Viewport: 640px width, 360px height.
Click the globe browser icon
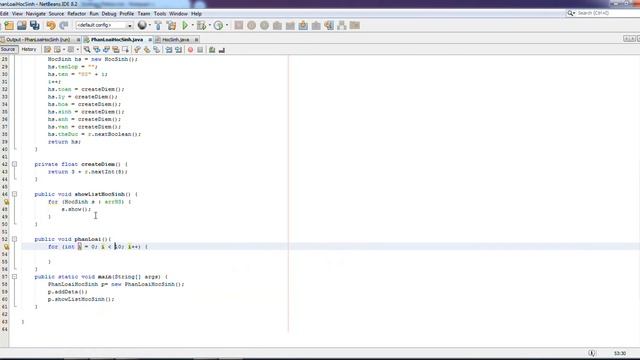[x=142, y=25]
